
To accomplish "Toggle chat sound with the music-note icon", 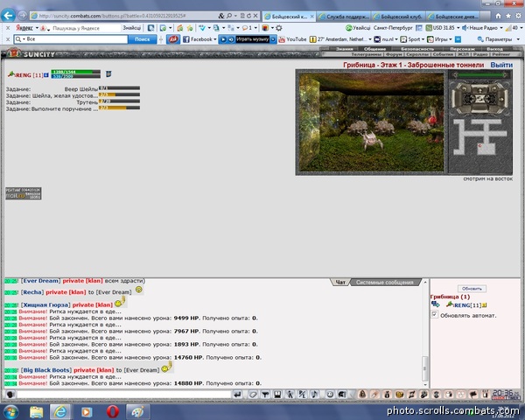I will tap(314, 395).
